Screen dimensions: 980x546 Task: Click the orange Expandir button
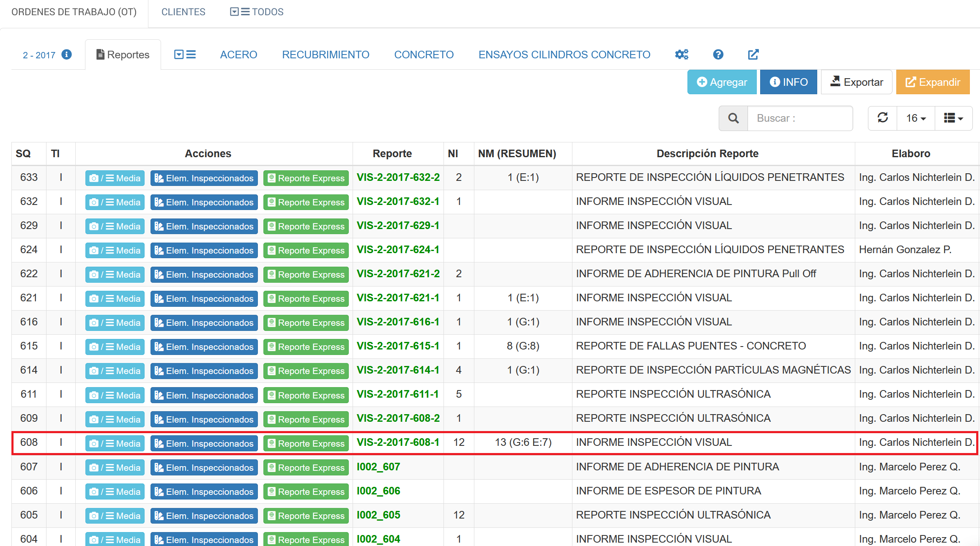pos(933,82)
